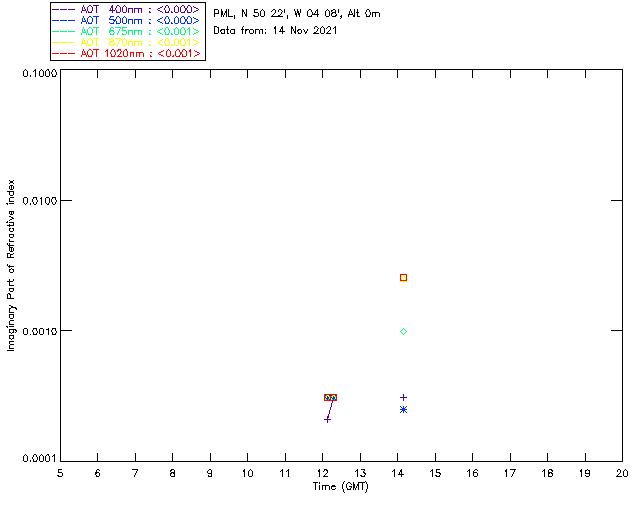Click the x-axis tick label 20

622,473
